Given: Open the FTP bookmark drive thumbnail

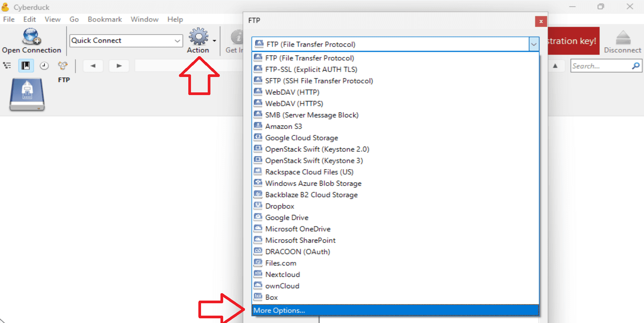Looking at the screenshot, I should coord(27,94).
